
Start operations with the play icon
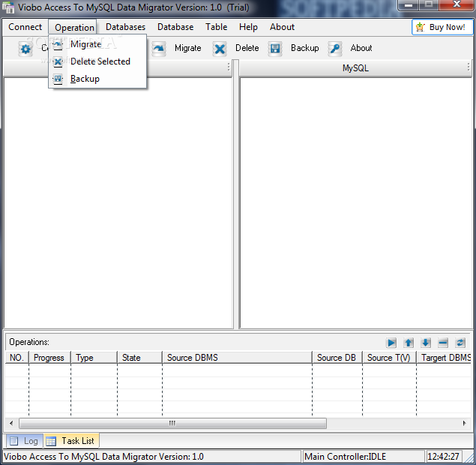coord(391,343)
